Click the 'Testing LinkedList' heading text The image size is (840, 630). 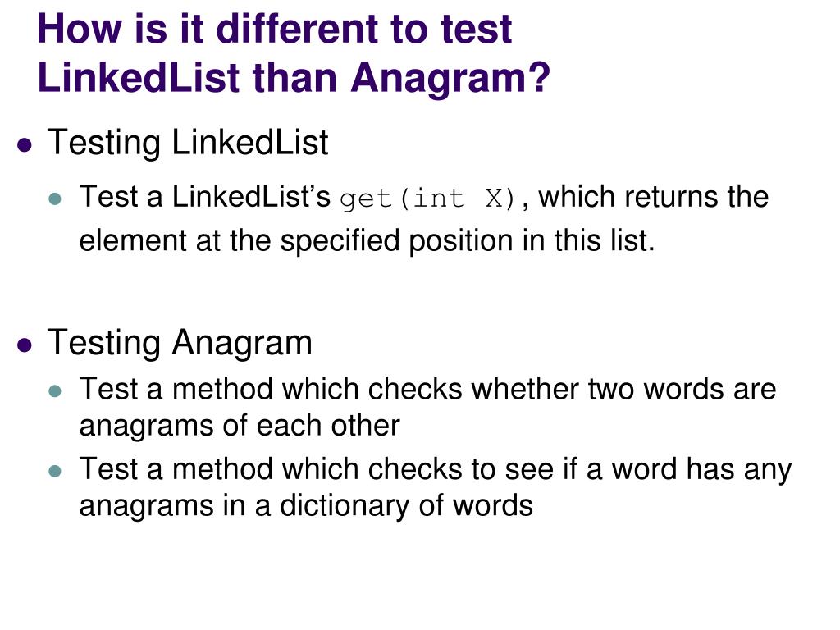188,143
